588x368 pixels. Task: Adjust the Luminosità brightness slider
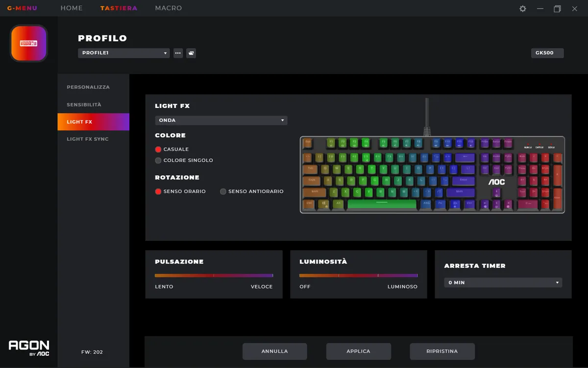(x=359, y=276)
